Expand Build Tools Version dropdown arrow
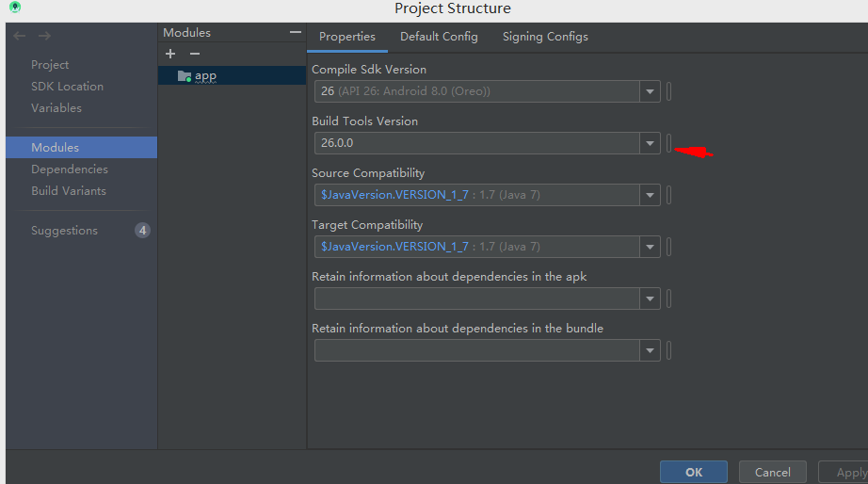The width and height of the screenshot is (868, 484). pyautogui.click(x=650, y=143)
